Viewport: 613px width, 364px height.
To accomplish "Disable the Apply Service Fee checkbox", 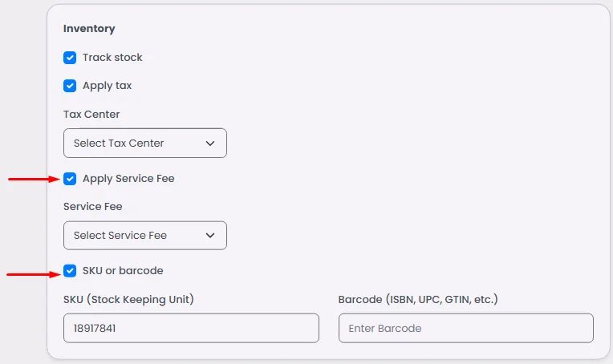I will (70, 179).
